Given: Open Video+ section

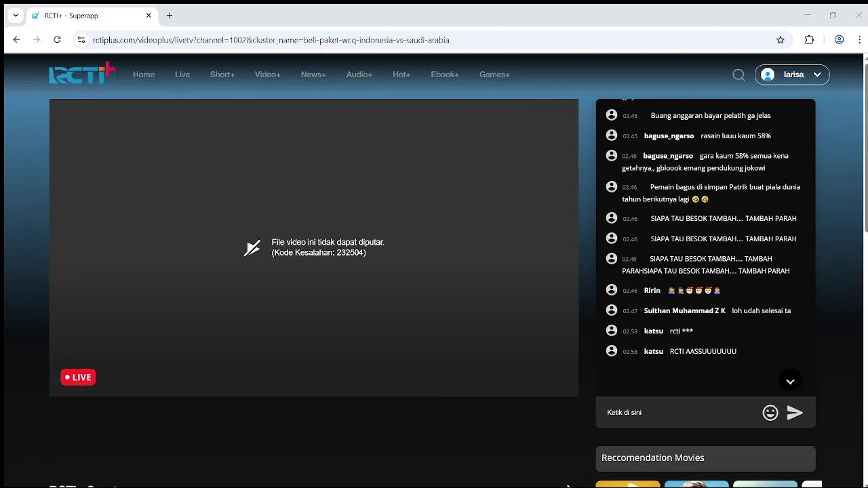Looking at the screenshot, I should coord(268,75).
